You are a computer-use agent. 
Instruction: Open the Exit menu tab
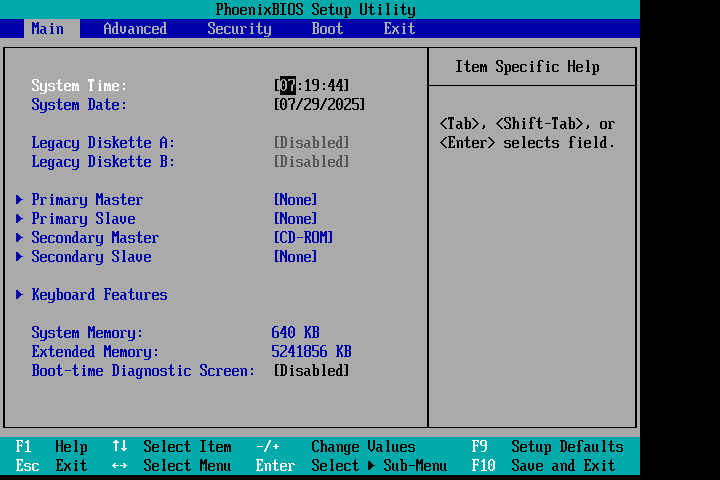point(399,28)
